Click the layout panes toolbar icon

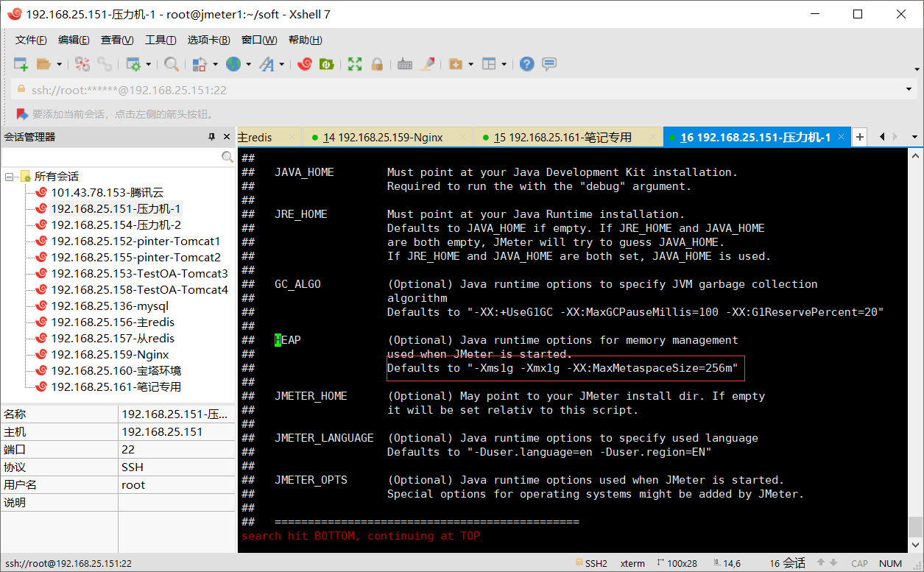point(489,64)
